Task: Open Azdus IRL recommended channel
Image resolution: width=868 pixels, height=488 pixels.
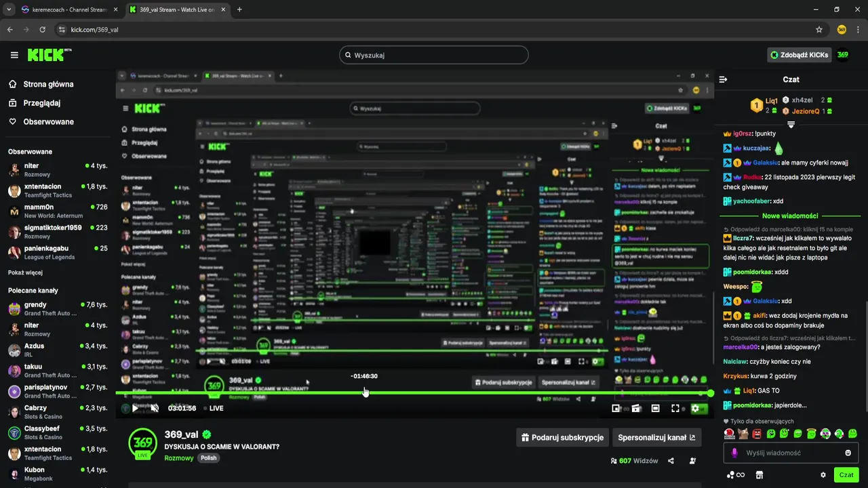Action: click(58, 350)
